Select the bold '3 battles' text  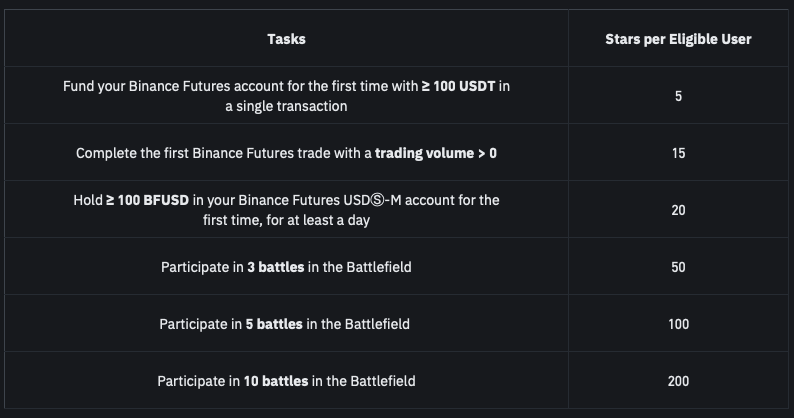[x=275, y=267]
